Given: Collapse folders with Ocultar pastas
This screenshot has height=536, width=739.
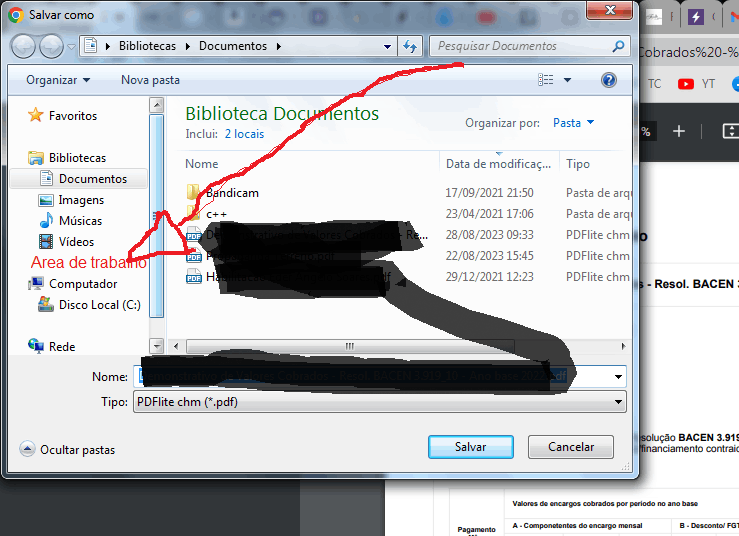Looking at the screenshot, I should pyautogui.click(x=67, y=450).
